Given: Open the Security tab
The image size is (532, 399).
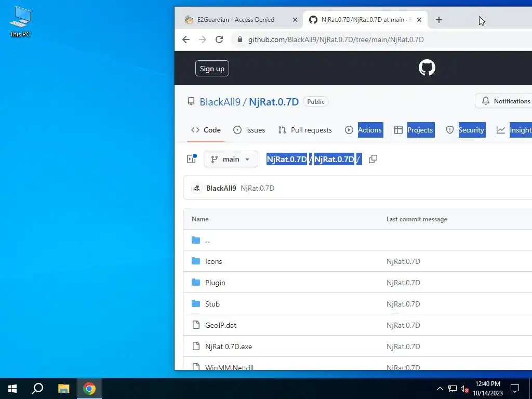Looking at the screenshot, I should tap(465, 130).
